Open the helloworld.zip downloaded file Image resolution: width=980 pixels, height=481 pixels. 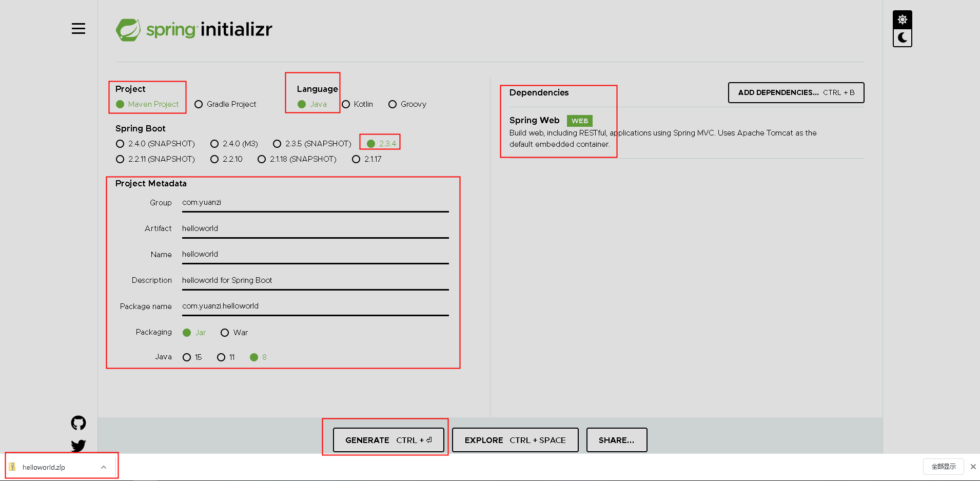point(44,467)
